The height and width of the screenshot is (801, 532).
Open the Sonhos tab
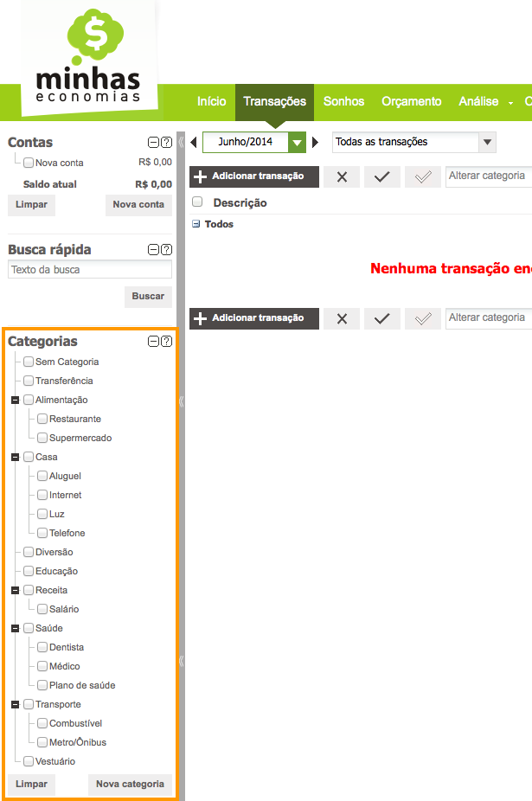point(343,102)
